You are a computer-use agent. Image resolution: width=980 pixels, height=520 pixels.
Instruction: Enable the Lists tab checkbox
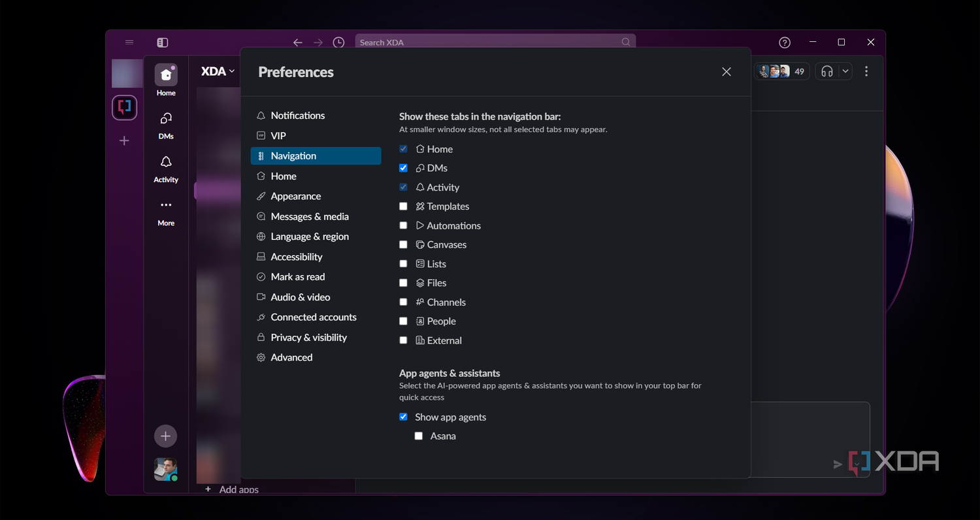[403, 264]
